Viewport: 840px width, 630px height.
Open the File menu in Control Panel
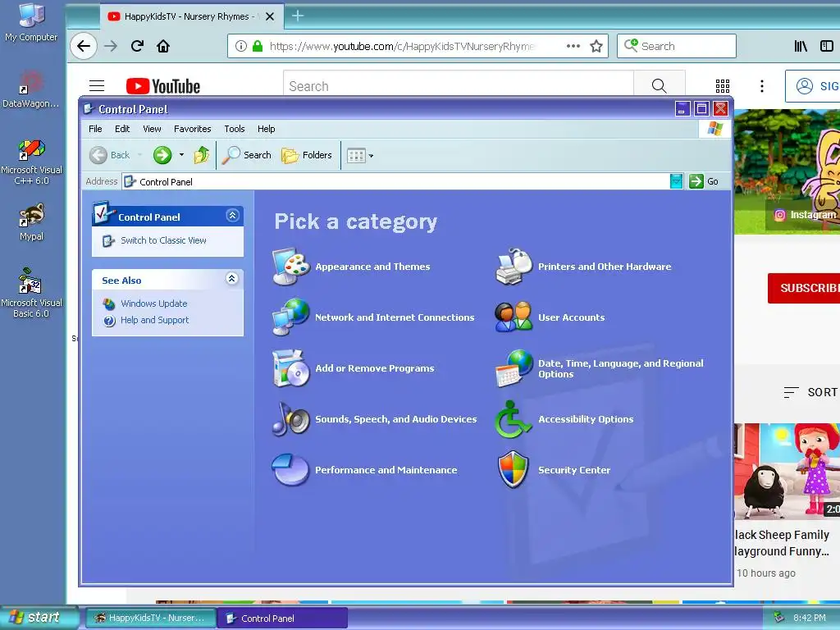[95, 129]
